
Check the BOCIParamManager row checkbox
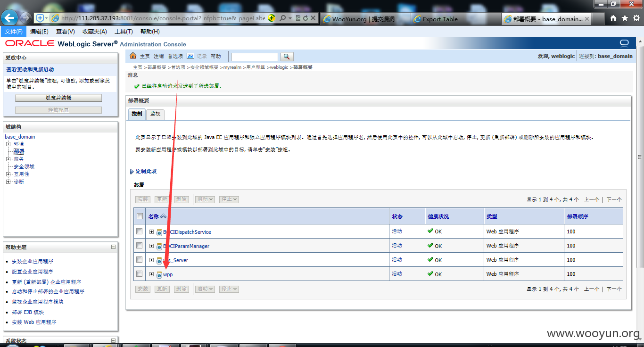pyautogui.click(x=139, y=246)
